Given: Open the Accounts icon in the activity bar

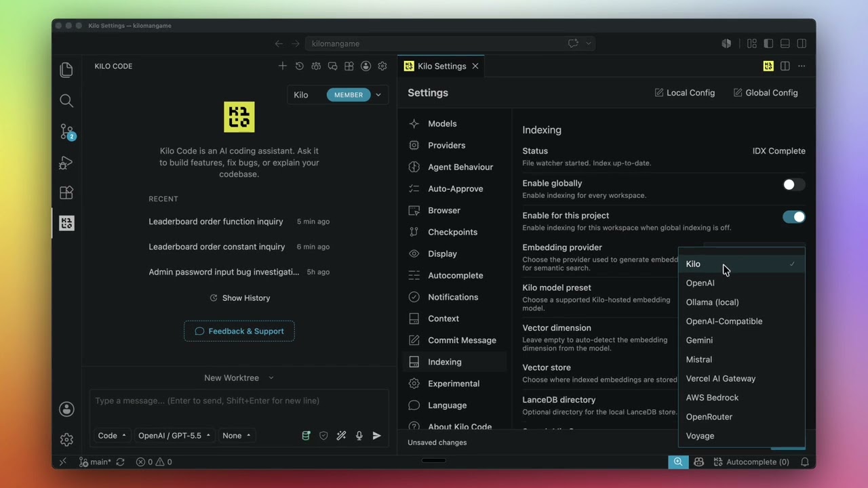Looking at the screenshot, I should pos(66,409).
